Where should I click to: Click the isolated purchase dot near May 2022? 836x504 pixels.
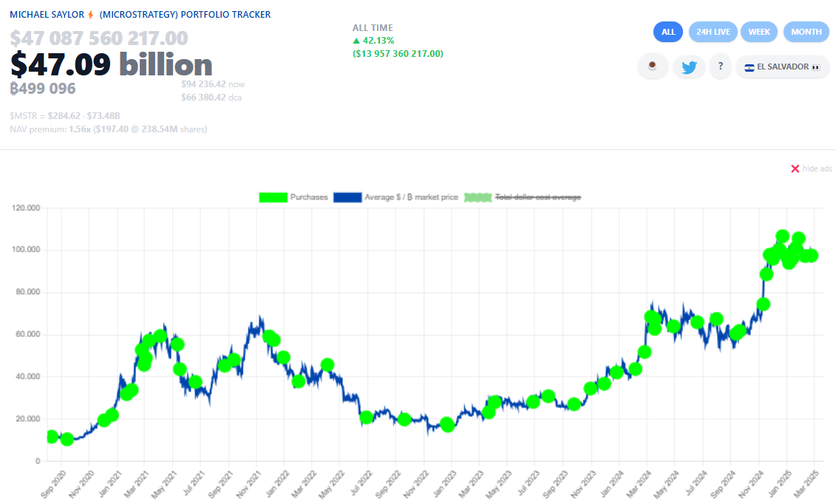327,365
